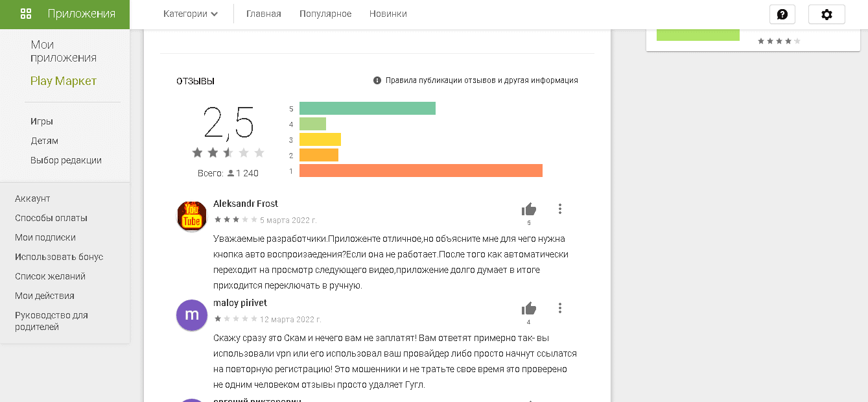Switch to the Новинки tab
The width and height of the screenshot is (868, 402).
point(388,12)
